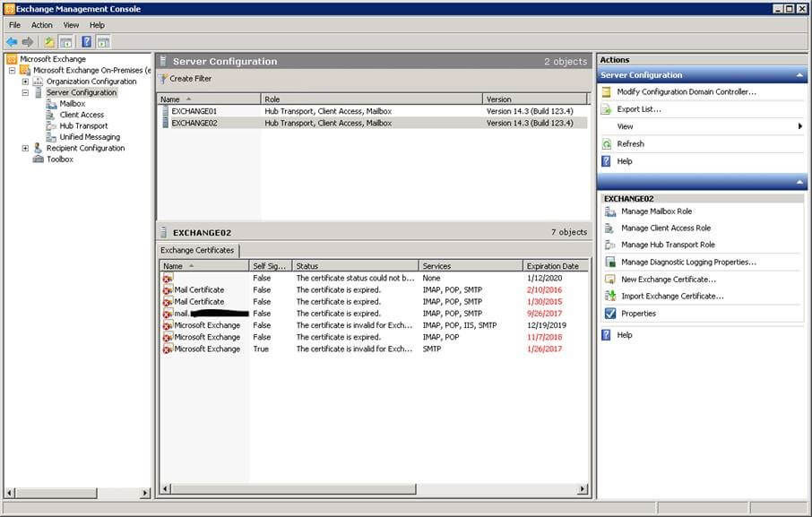Select certificate expiring 12/19/2019
This screenshot has height=517, width=812.
tap(374, 325)
